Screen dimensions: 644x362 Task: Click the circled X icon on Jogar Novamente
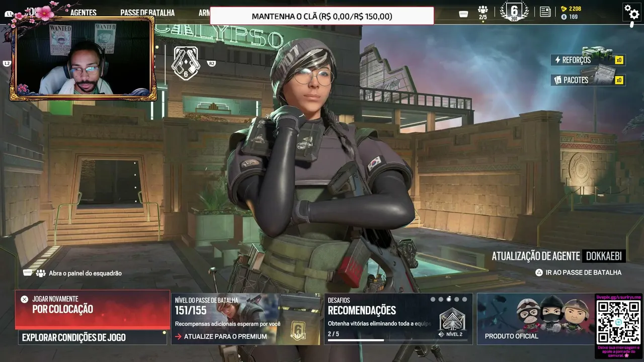(x=24, y=299)
